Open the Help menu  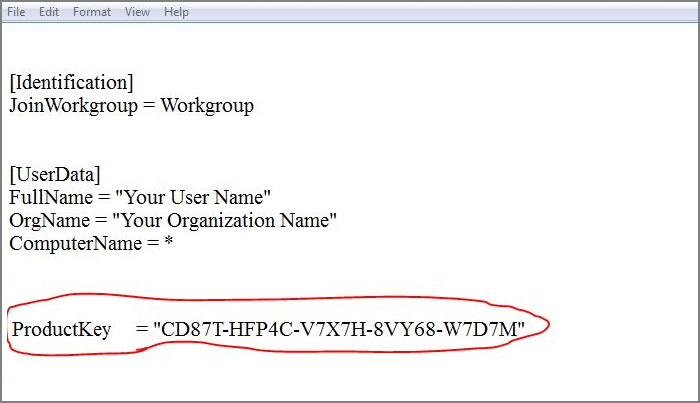pyautogui.click(x=176, y=12)
